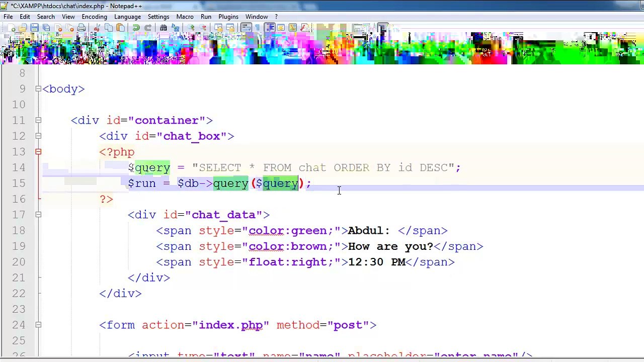
Task: Toggle the Show Indent Guide icon
Action: point(270,28)
